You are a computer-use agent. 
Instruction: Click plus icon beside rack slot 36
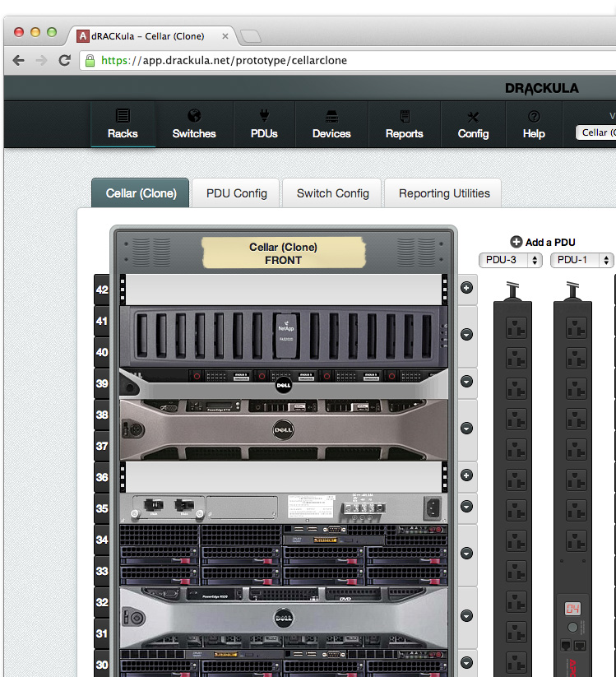point(467,475)
